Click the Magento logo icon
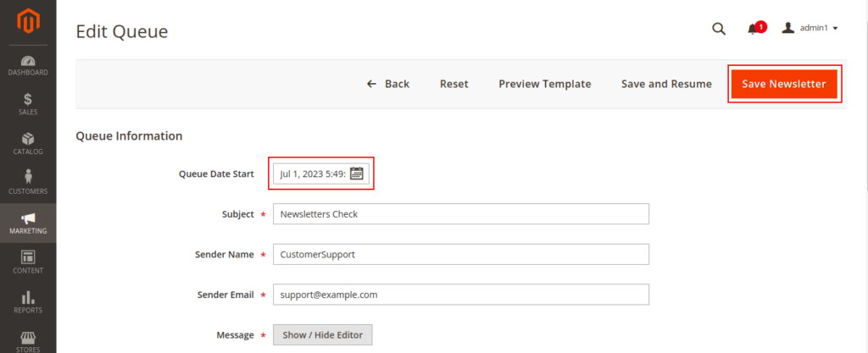Screen dimensions: 868x353 pyautogui.click(x=28, y=22)
